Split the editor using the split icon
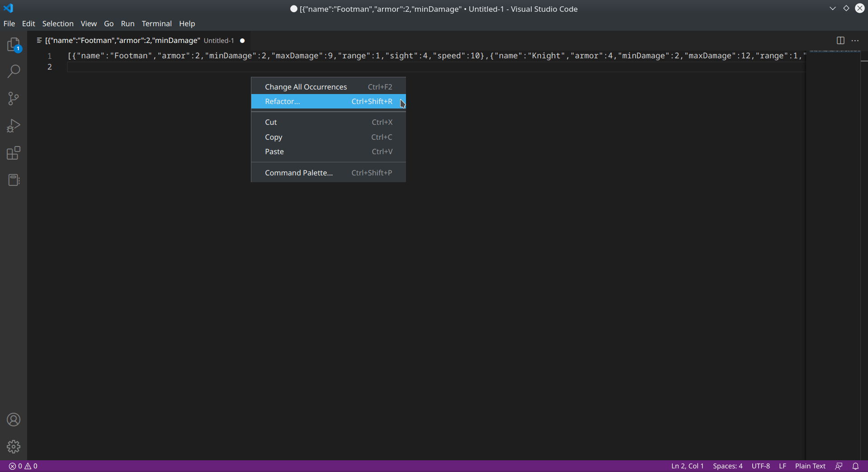Image resolution: width=868 pixels, height=472 pixels. tap(840, 40)
